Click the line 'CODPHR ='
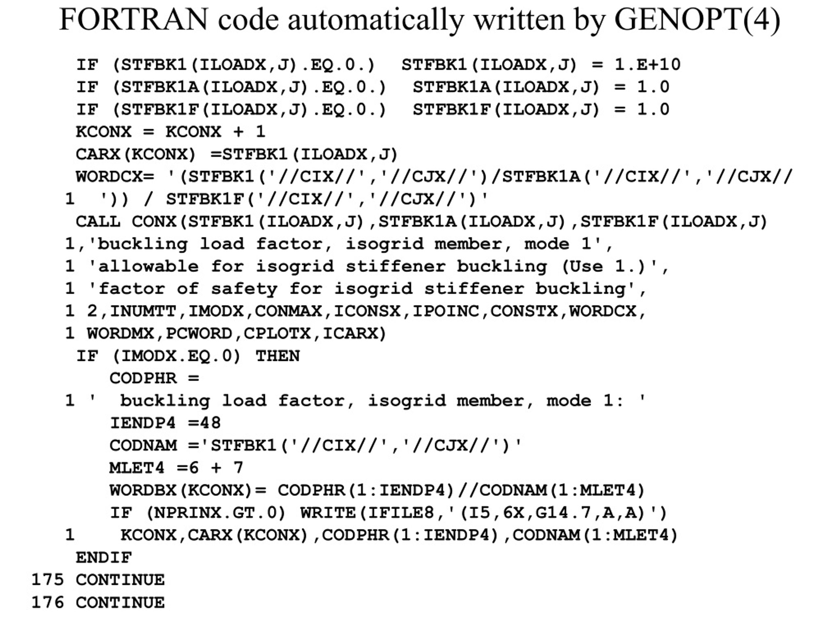 [154, 378]
